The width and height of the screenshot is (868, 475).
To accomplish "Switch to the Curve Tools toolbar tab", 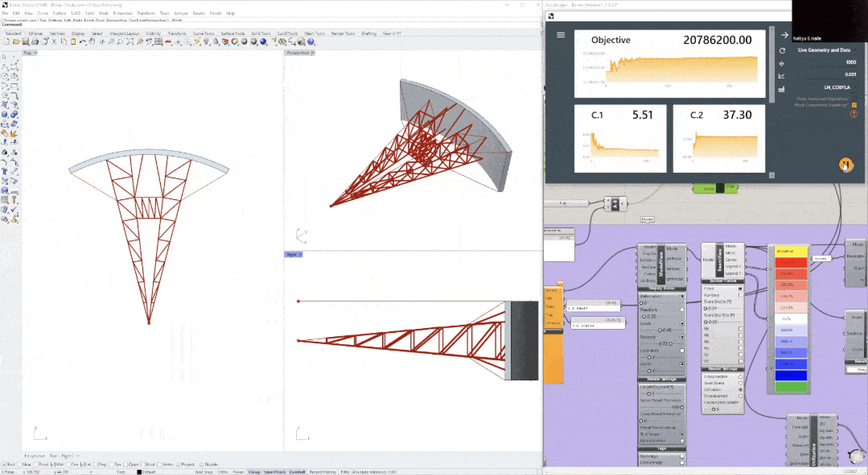I will coord(204,33).
